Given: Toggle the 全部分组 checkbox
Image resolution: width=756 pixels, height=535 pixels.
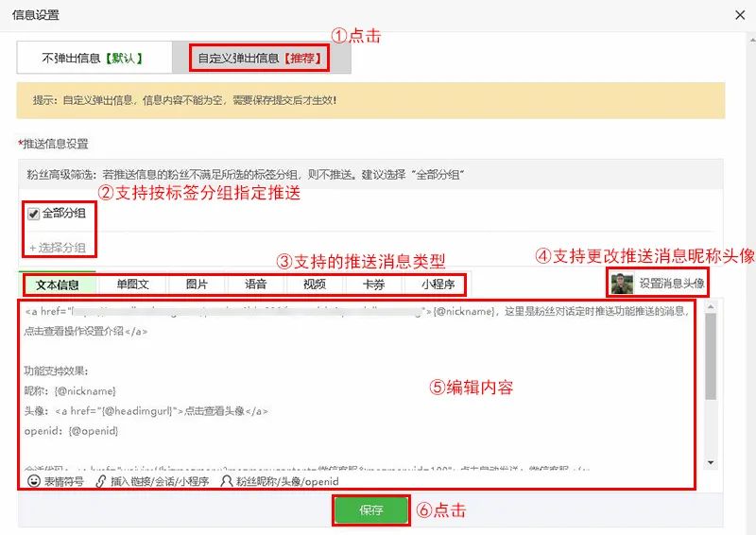Looking at the screenshot, I should pos(34,214).
